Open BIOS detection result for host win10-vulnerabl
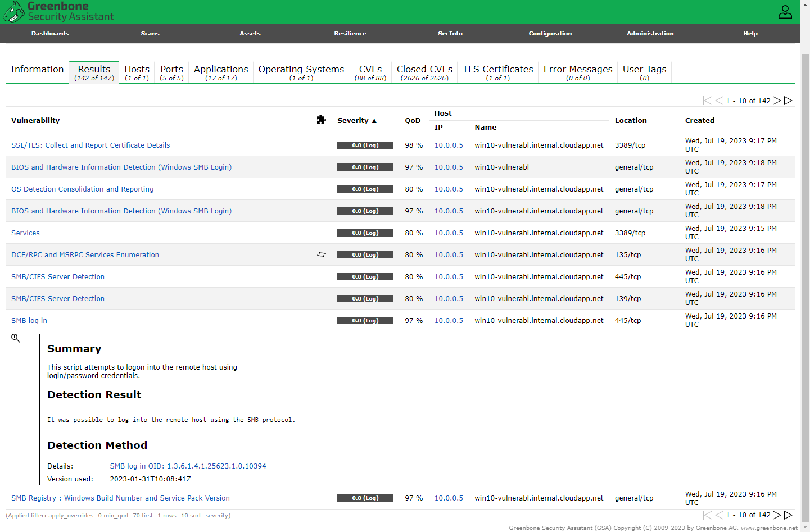The height and width of the screenshot is (532, 810). point(121,167)
